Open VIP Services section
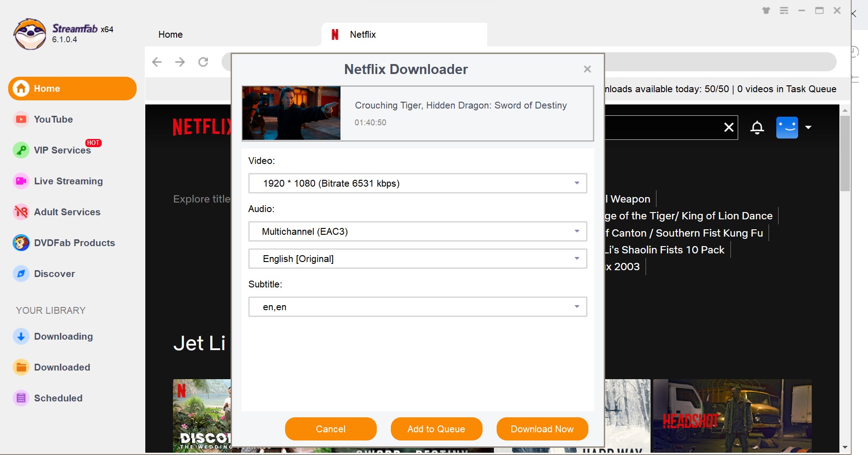Screen dimensions: 868x455 [62, 150]
